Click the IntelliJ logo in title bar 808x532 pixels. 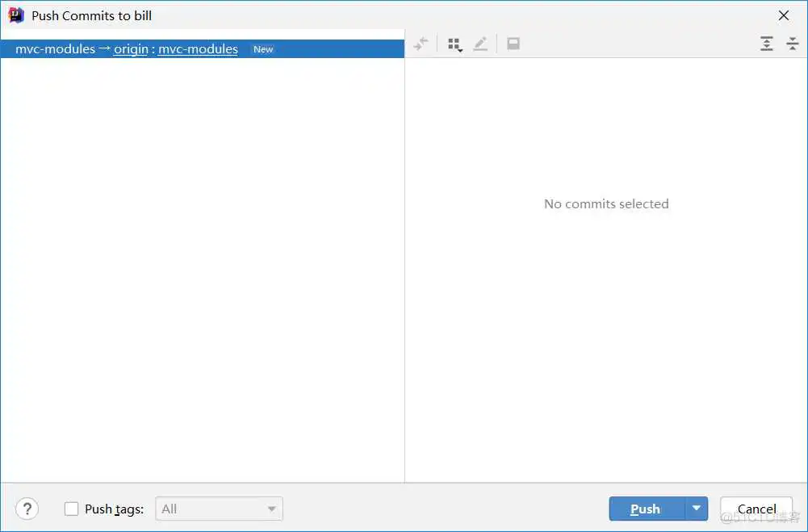click(16, 15)
